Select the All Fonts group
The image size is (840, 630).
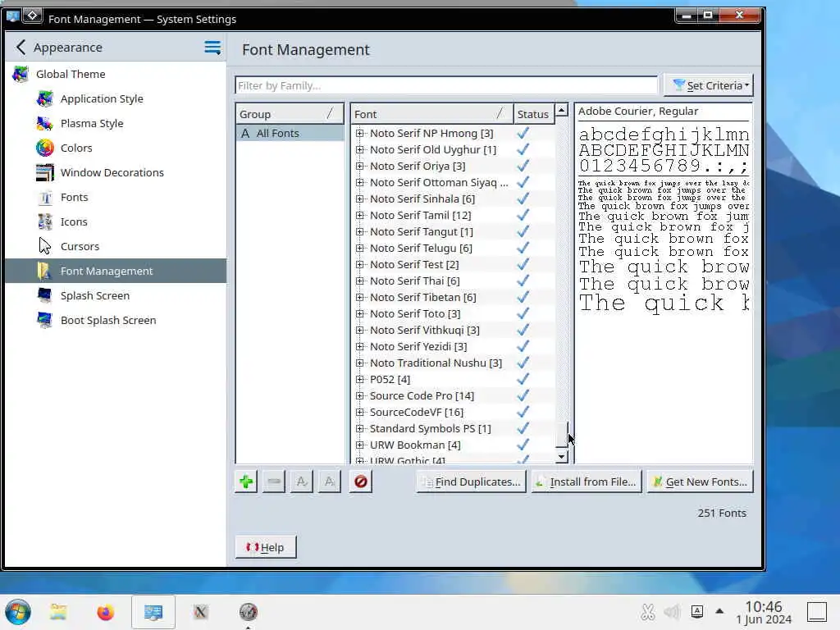pyautogui.click(x=290, y=134)
